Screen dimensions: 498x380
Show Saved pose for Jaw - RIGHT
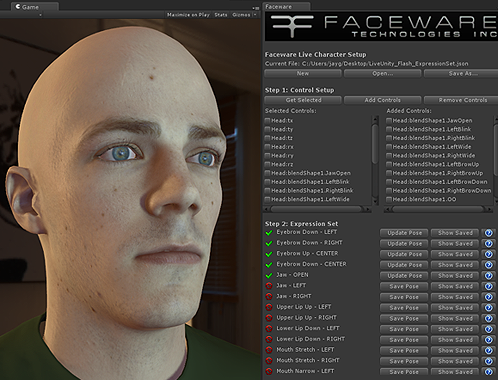click(x=455, y=297)
